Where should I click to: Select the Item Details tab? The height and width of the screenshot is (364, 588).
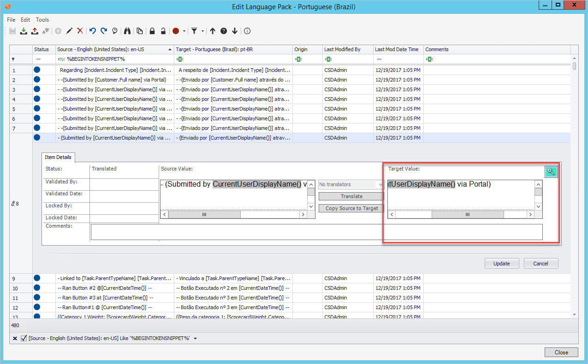click(x=58, y=157)
